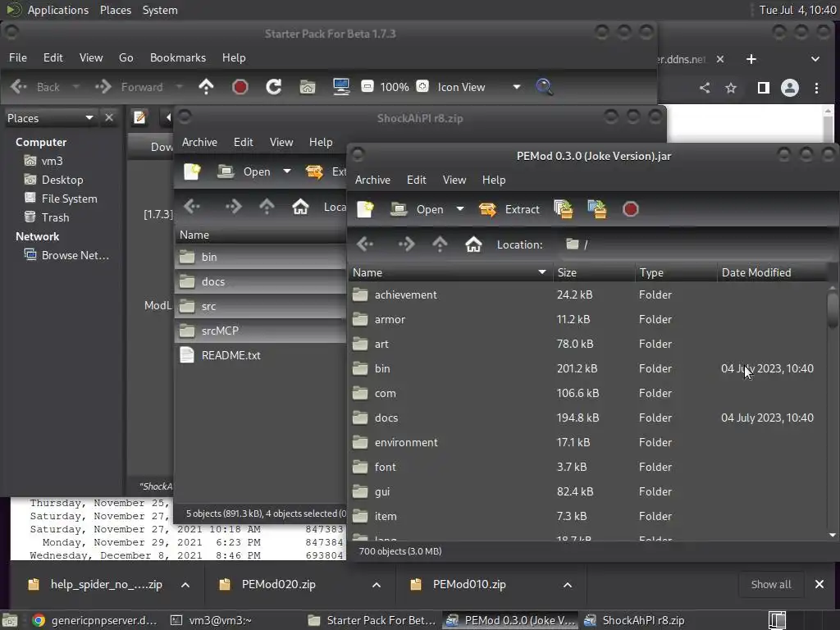Viewport: 840px width, 630px height.
Task: Open Archive menu in PEMod window
Action: click(372, 180)
